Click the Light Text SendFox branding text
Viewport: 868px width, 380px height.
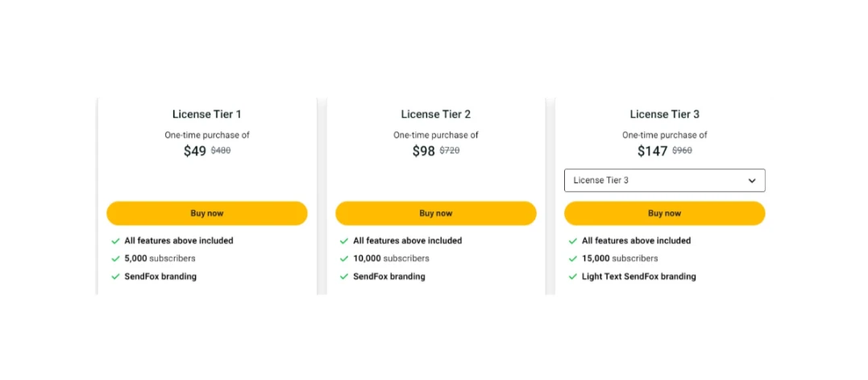[x=639, y=277]
